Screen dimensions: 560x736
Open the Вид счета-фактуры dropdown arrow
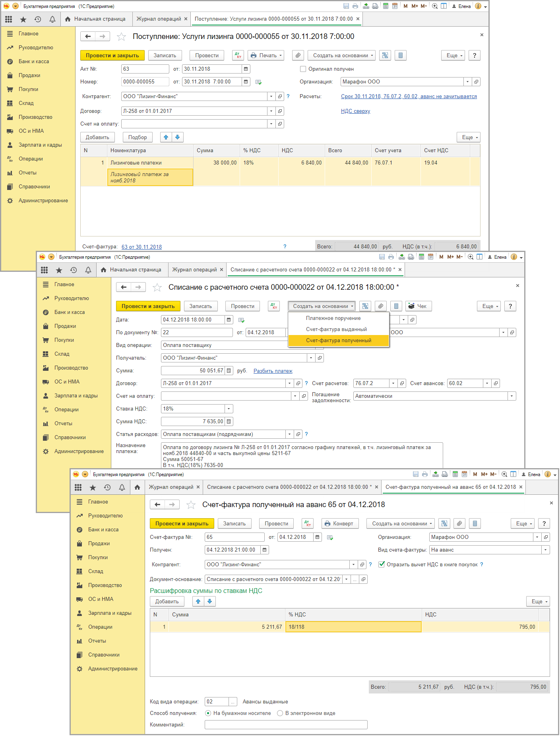[545, 550]
